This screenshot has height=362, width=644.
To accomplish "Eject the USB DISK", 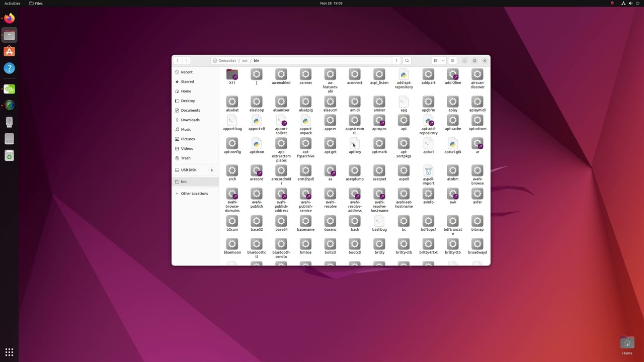I will pos(211,170).
